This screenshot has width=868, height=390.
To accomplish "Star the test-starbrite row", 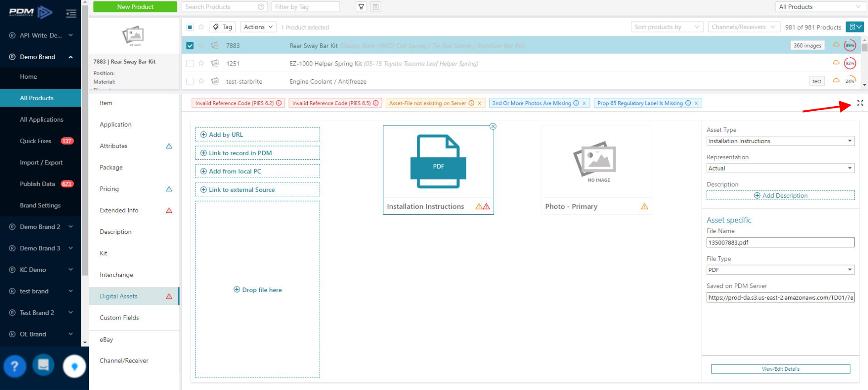I will pos(201,81).
